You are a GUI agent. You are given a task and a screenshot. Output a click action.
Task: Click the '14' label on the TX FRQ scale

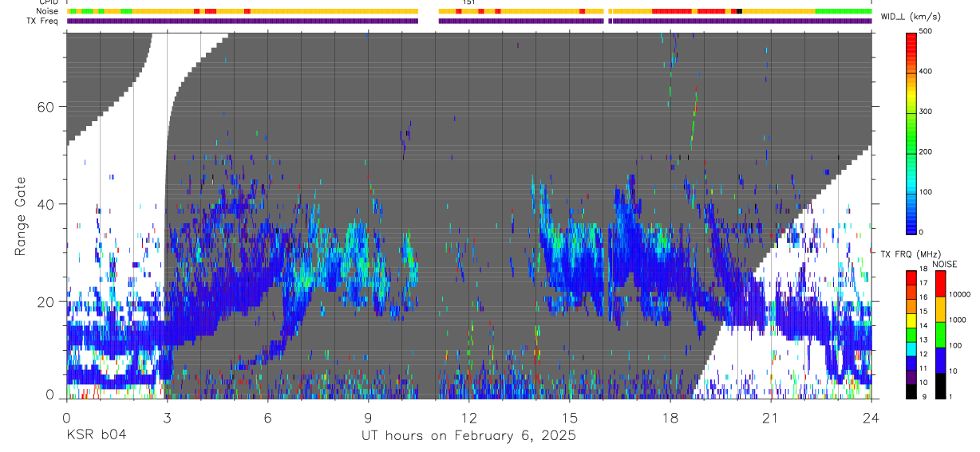tap(923, 325)
